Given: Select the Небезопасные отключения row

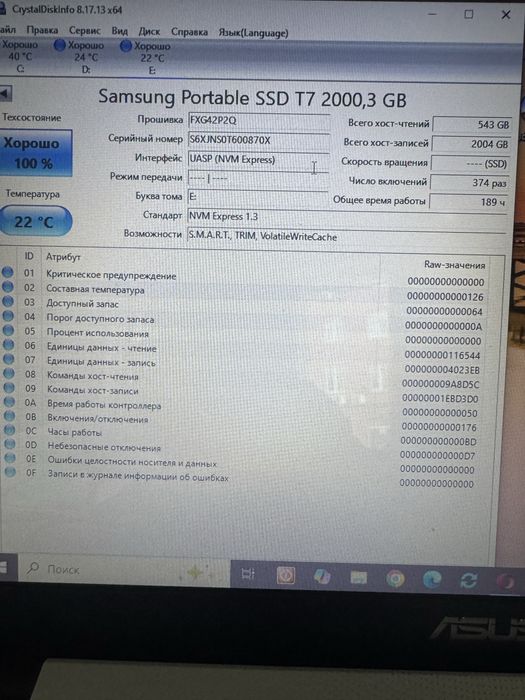Looking at the screenshot, I should 241,450.
